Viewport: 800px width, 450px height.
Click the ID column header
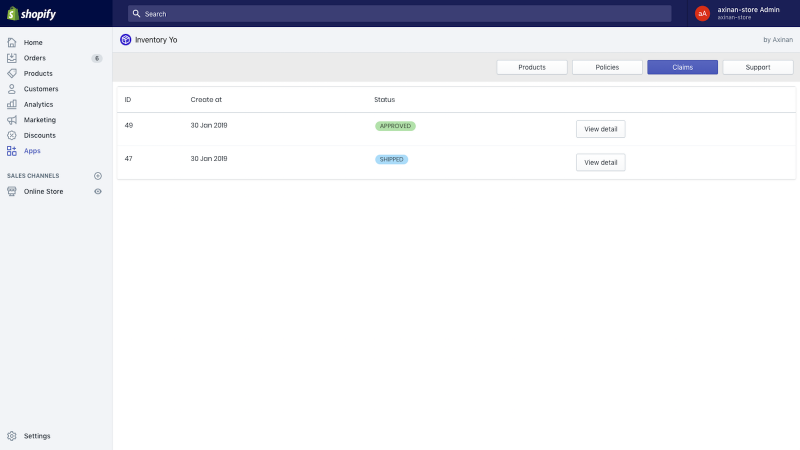tap(128, 99)
